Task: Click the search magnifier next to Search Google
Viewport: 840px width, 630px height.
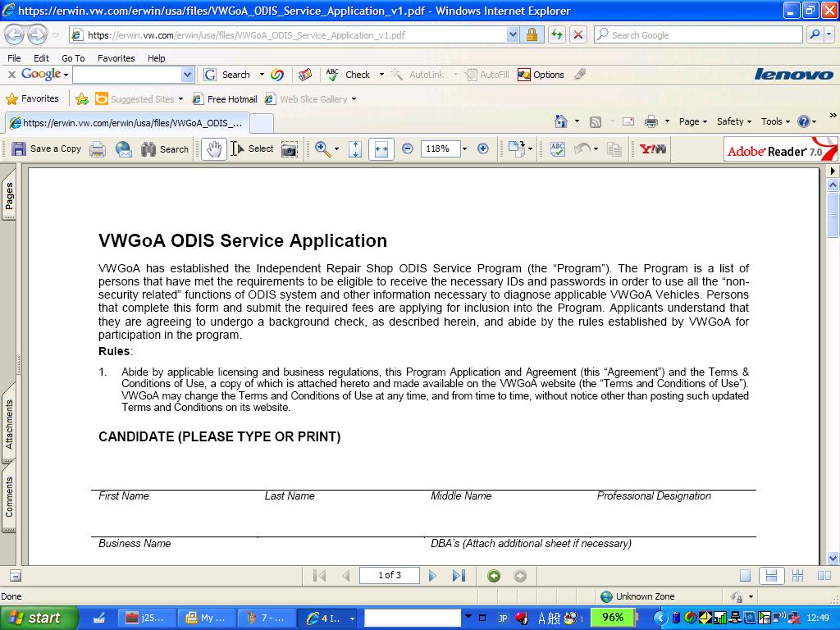Action: tap(815, 34)
